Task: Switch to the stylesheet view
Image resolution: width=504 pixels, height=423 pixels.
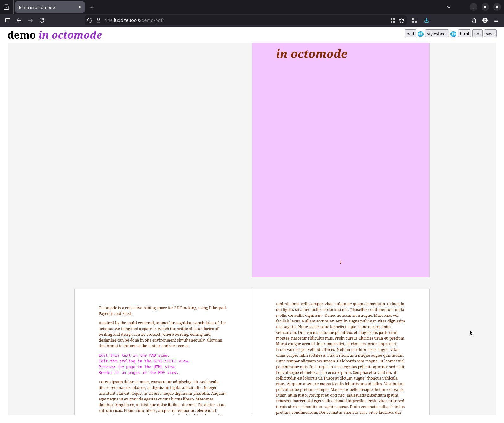Action: [437, 34]
